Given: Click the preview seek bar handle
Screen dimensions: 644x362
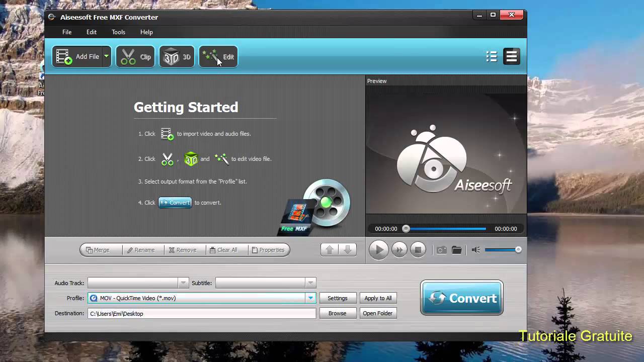Looking at the screenshot, I should point(406,229).
